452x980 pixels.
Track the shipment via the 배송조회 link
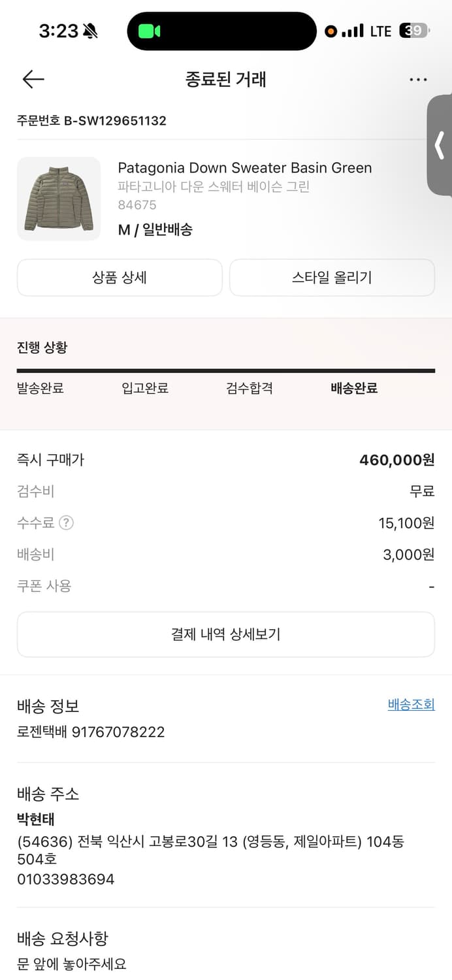pyautogui.click(x=411, y=704)
